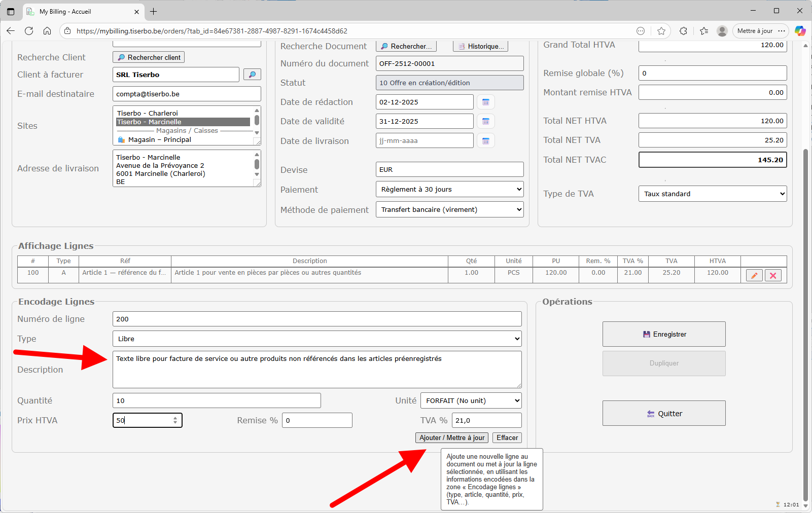Delete line 100 with the red X icon
This screenshot has width=812, height=513.
click(773, 275)
